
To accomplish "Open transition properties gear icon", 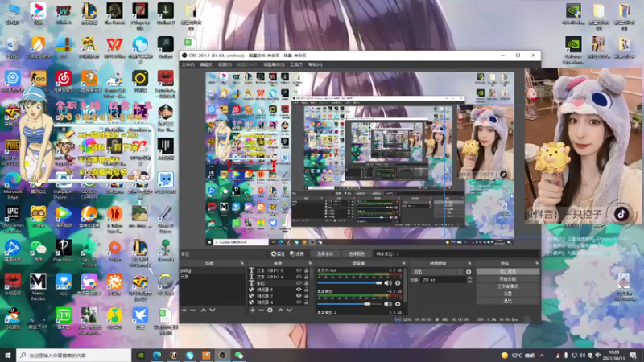I will tap(469, 272).
